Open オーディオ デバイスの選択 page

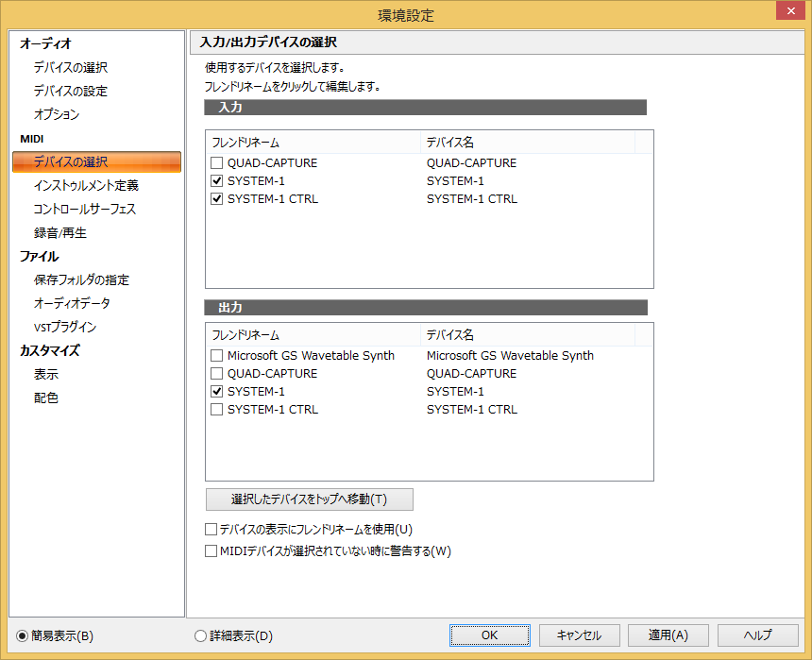tap(71, 67)
